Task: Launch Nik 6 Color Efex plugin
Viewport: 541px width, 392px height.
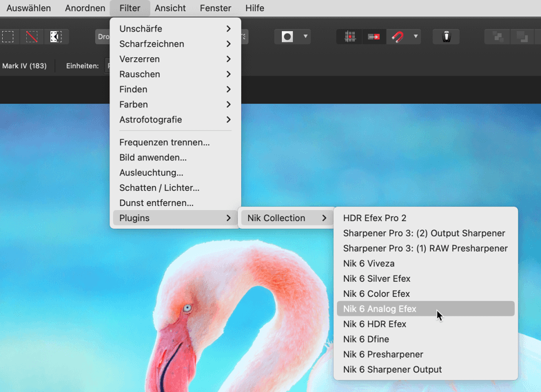Action: pyautogui.click(x=425, y=294)
